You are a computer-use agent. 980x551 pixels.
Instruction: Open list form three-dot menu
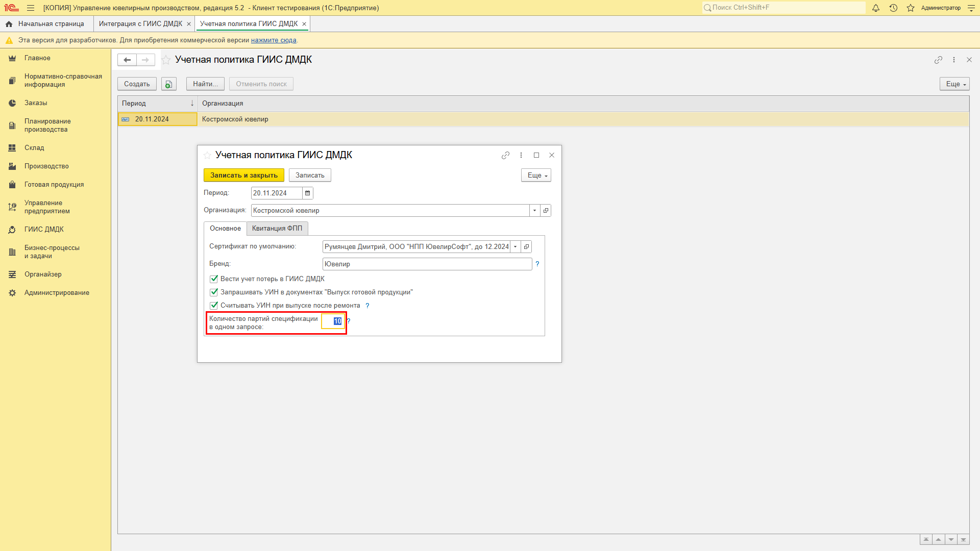click(x=954, y=60)
